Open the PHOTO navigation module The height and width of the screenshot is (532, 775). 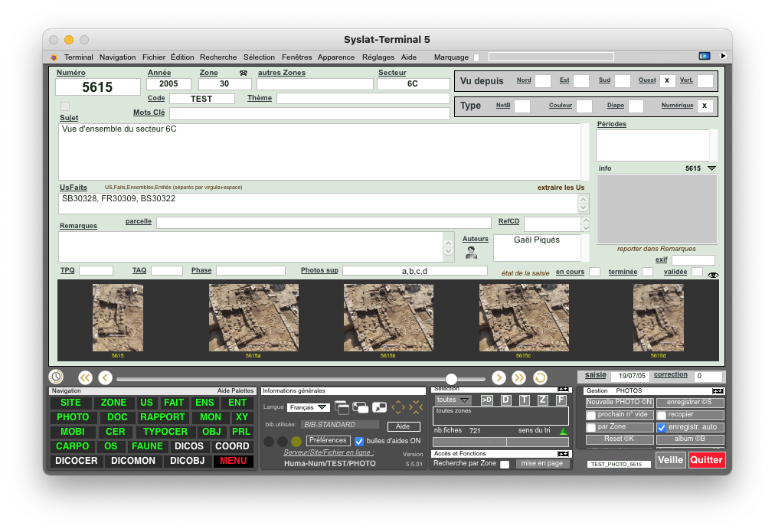(73, 417)
